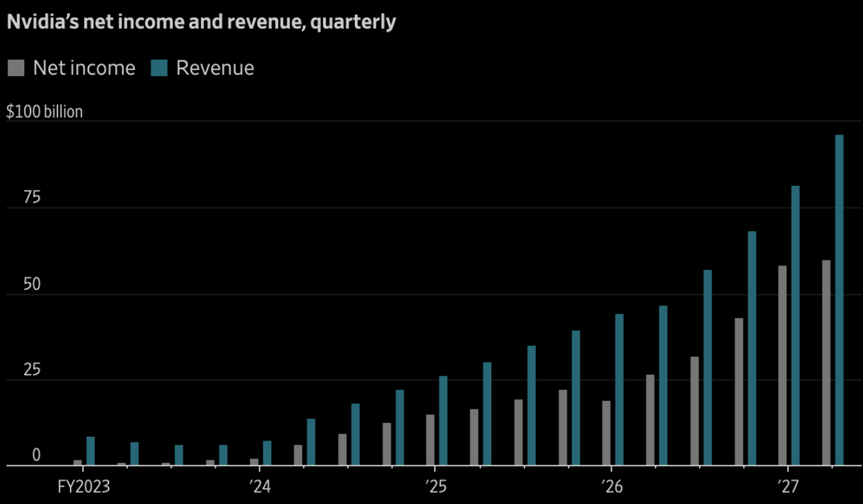Image resolution: width=863 pixels, height=504 pixels.
Task: Click the "$100 billion" axis label
Action: [x=45, y=112]
